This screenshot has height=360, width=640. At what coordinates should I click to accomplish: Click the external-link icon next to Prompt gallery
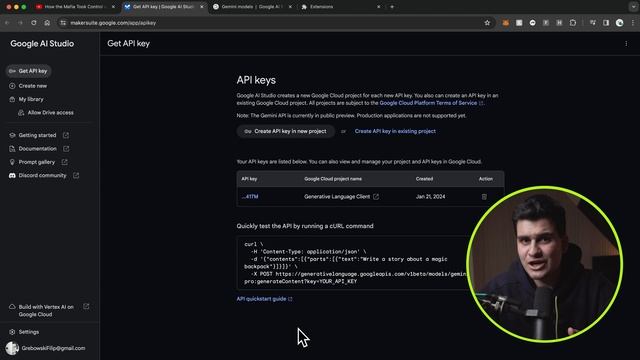point(64,162)
